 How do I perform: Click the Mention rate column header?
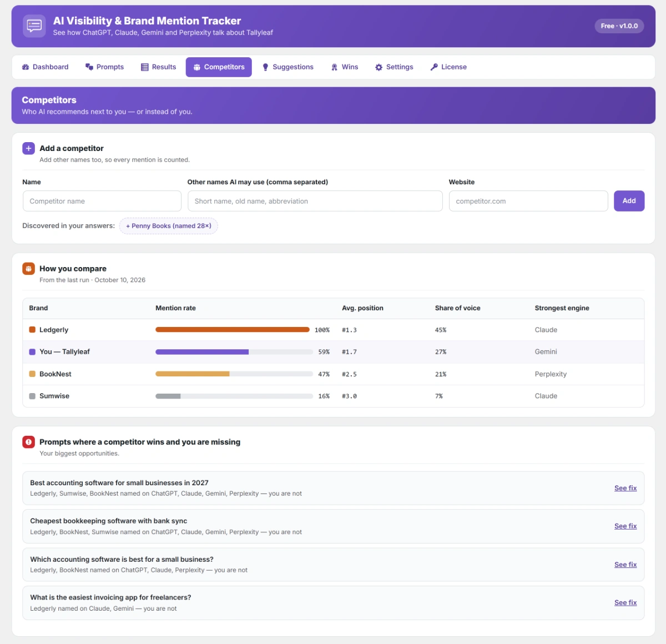click(175, 308)
